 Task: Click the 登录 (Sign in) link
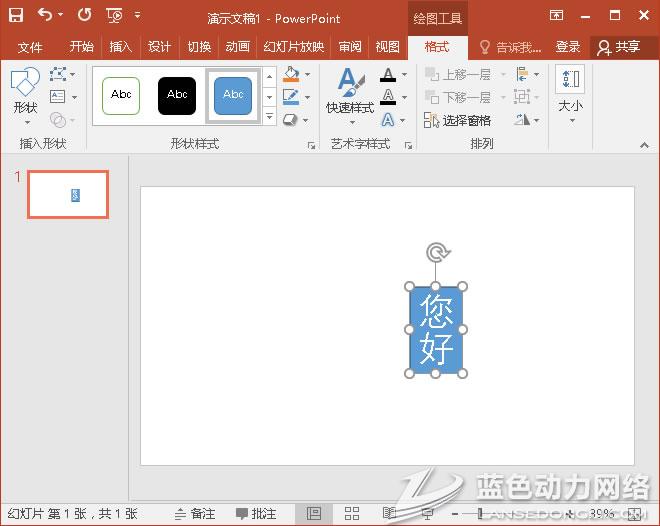click(568, 47)
